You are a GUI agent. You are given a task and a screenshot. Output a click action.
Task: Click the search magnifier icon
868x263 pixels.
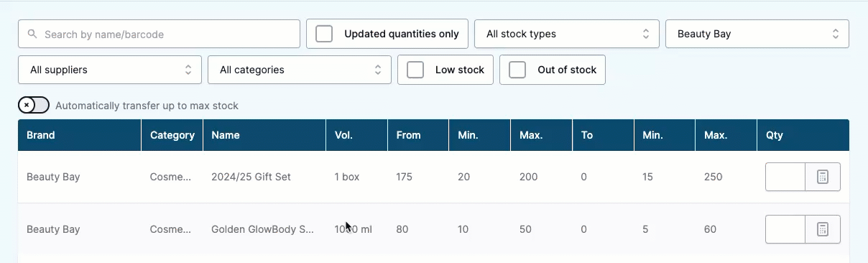[x=32, y=34]
